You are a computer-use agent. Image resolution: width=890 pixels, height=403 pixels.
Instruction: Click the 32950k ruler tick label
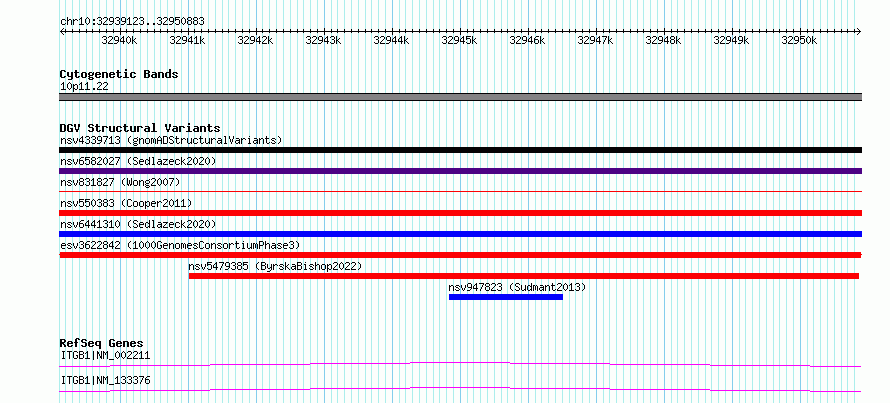(800, 40)
